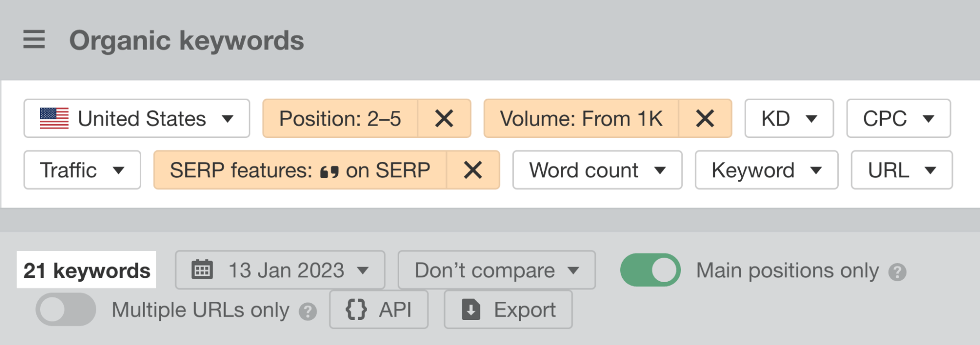Click help icon next to Multiple URLs only
This screenshot has width=980, height=345.
click(308, 312)
